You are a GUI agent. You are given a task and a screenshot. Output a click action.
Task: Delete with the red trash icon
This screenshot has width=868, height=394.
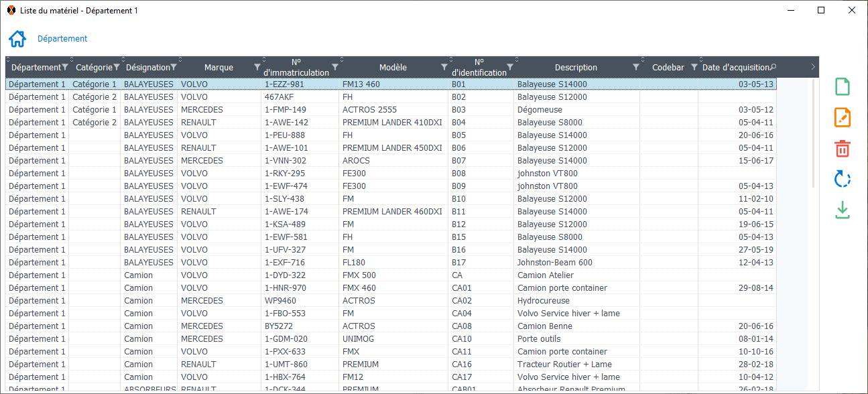[x=843, y=149]
